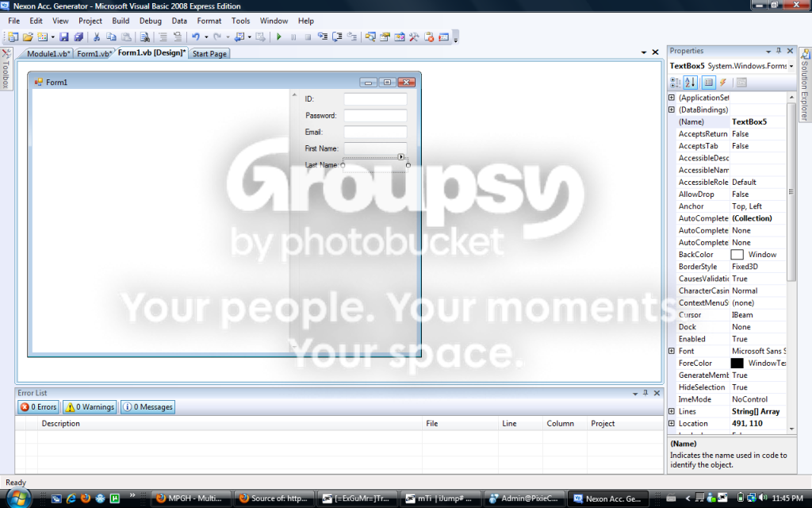The height and width of the screenshot is (508, 812).
Task: Open the Add New Item dropdown arrow
Action: [x=53, y=37]
